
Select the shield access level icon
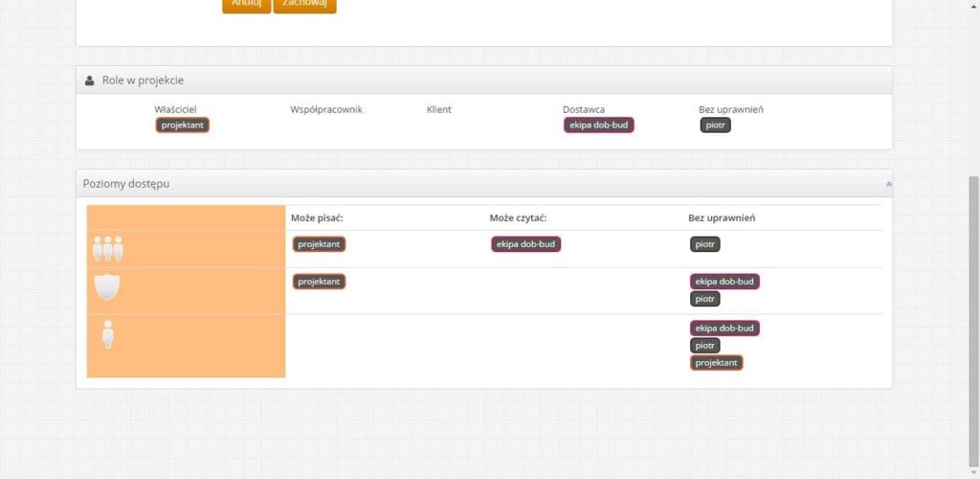107,286
